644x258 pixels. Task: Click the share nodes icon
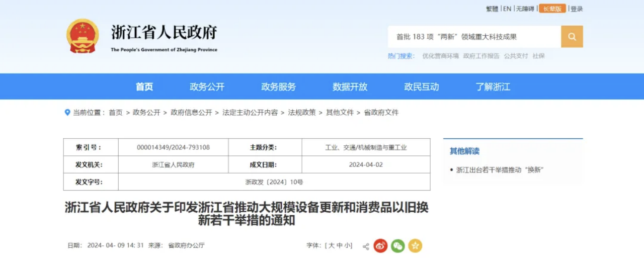point(366,246)
